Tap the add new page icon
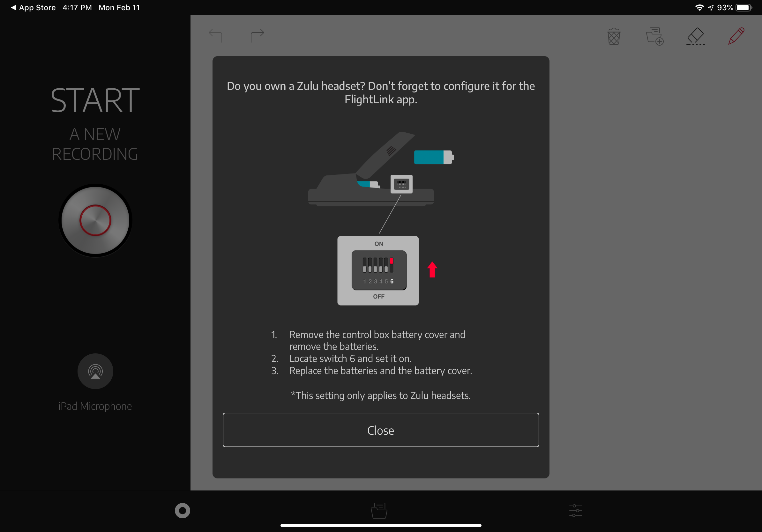762x532 pixels. pyautogui.click(x=654, y=36)
